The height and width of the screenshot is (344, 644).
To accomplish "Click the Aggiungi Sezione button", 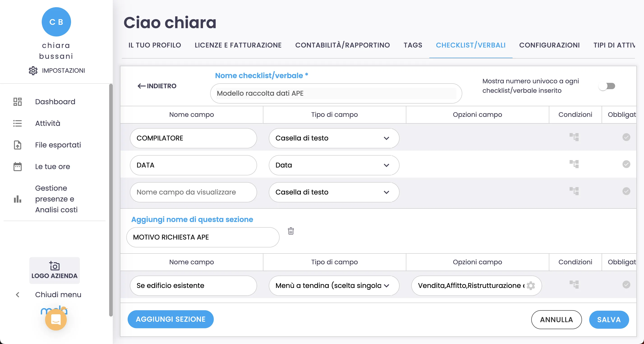I will pos(170,319).
